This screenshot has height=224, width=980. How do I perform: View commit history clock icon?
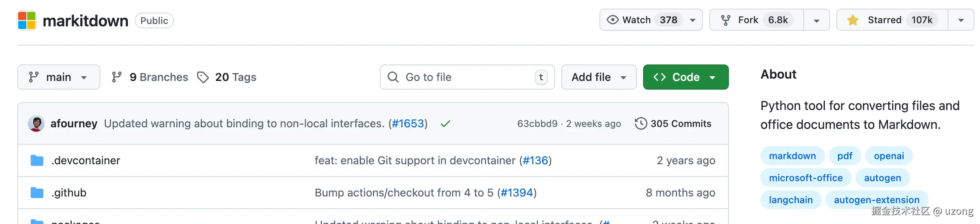click(x=641, y=123)
